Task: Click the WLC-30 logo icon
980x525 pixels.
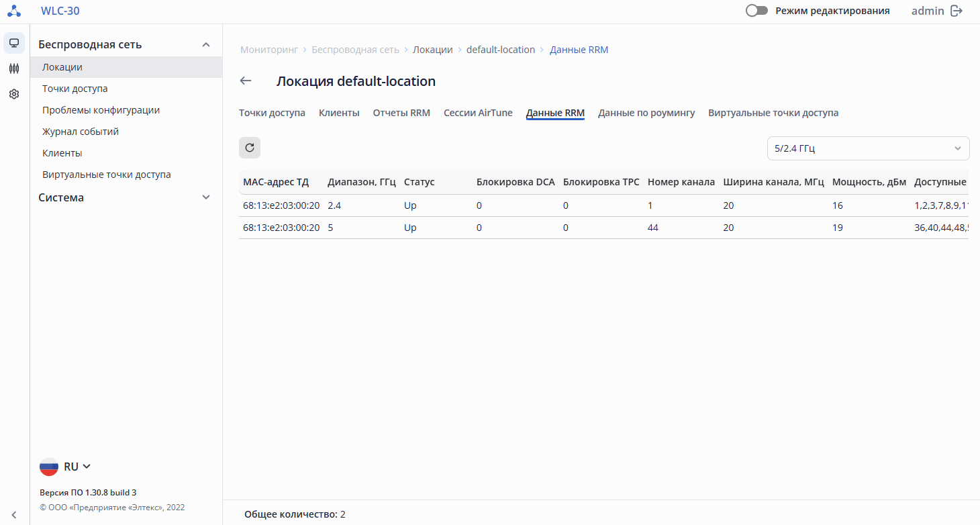Action: [x=14, y=11]
